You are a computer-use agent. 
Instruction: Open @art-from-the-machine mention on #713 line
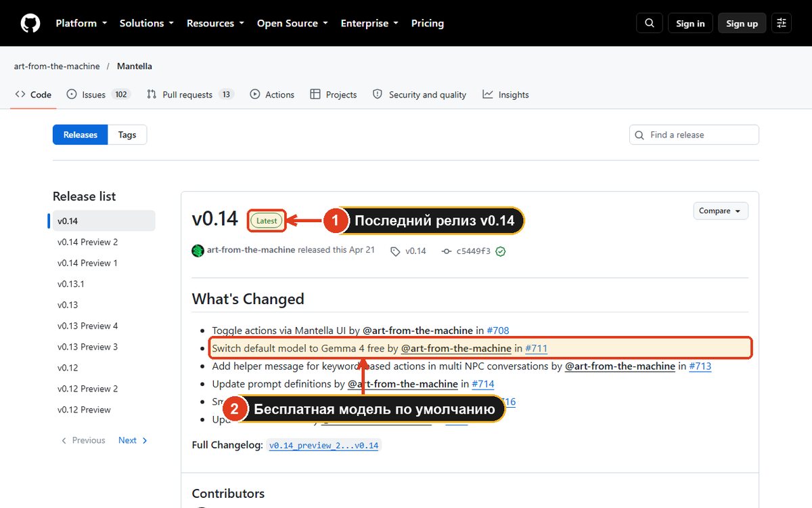pyautogui.click(x=620, y=366)
